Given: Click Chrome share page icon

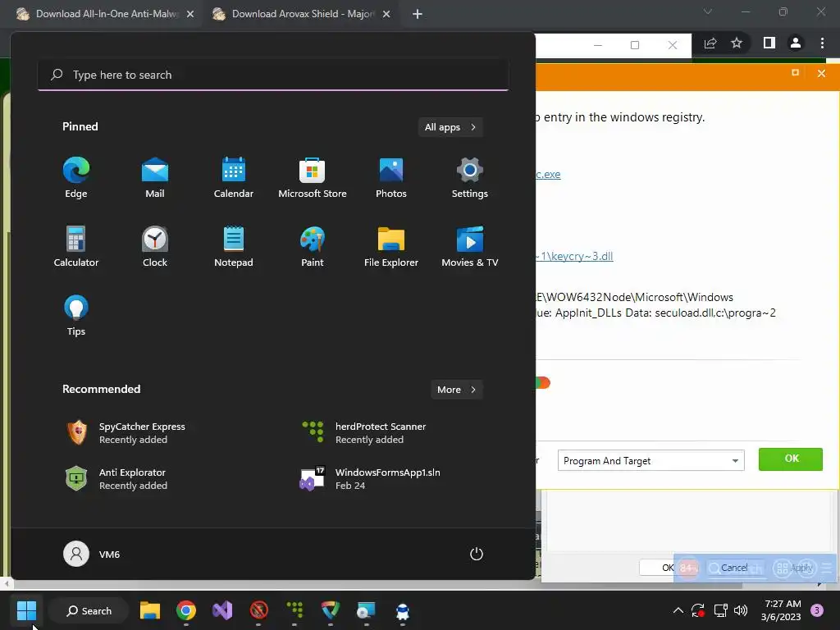Looking at the screenshot, I should pos(710,43).
